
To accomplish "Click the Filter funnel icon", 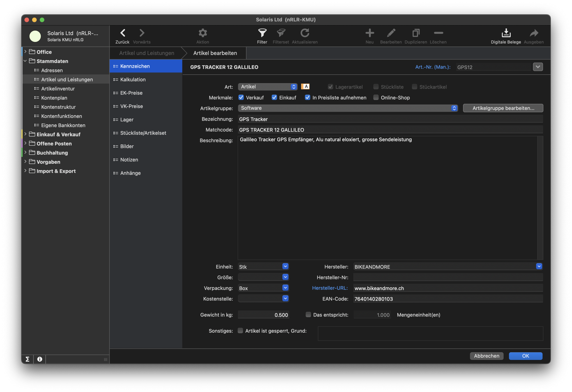I will point(262,33).
